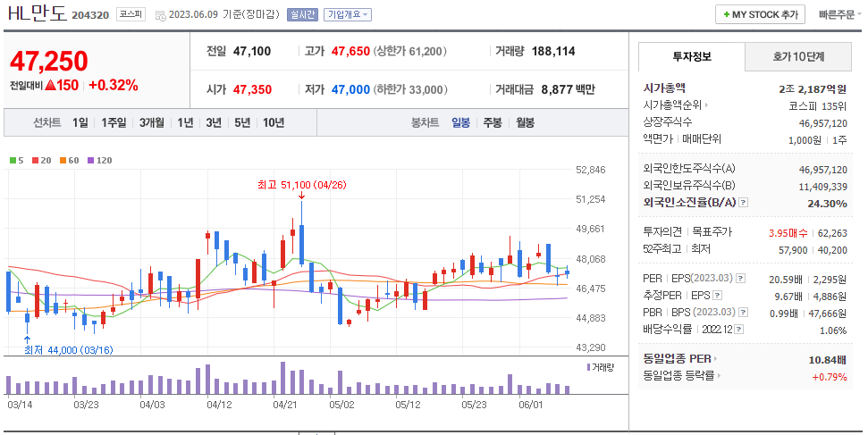This screenshot has width=868, height=435.
Task: Click the 저가 value 47,000
Action: [x=350, y=89]
